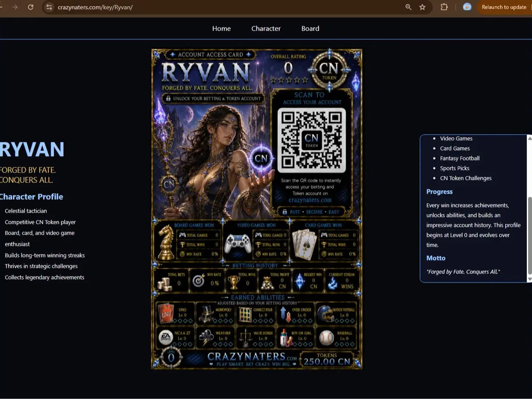This screenshot has width=532, height=399.
Task: Click the Fantasy Football list item in side panel
Action: 460,158
